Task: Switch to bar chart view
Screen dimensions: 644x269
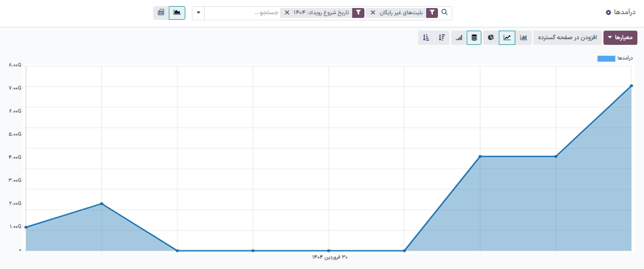Action: 524,38
